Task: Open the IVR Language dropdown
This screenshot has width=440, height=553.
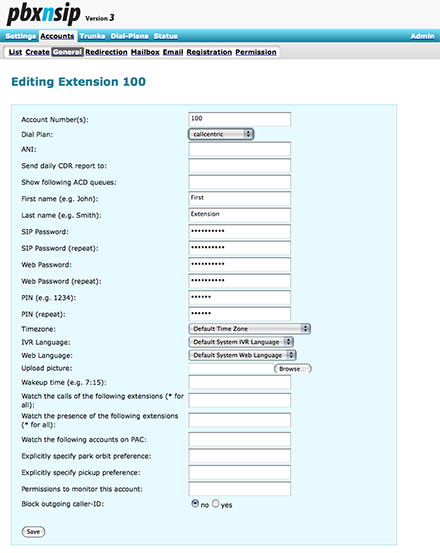Action: [241, 342]
